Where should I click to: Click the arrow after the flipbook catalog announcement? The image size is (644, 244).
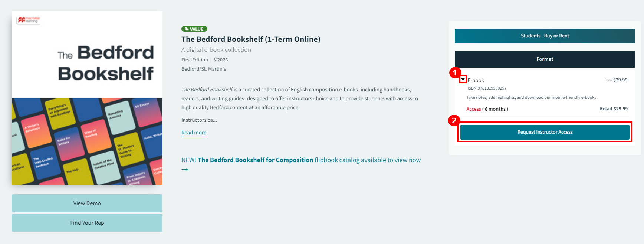tap(184, 169)
